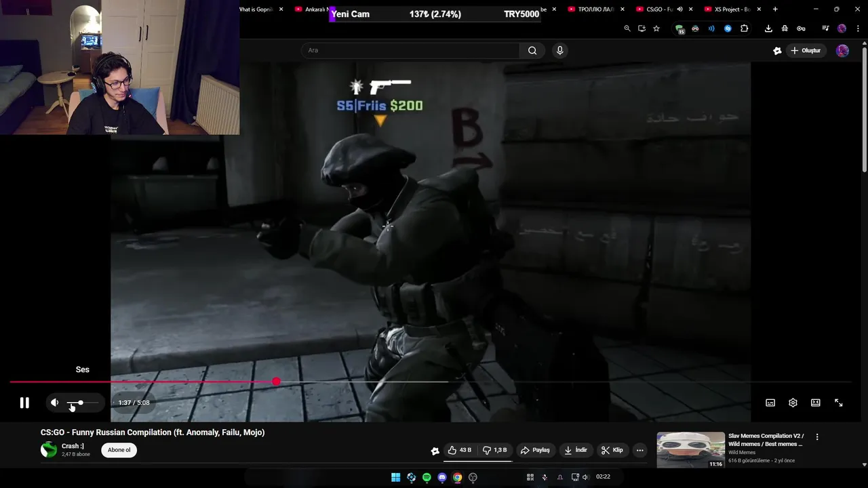The height and width of the screenshot is (488, 868).
Task: Click the page vertical scrollbar
Action: [x=865, y=110]
